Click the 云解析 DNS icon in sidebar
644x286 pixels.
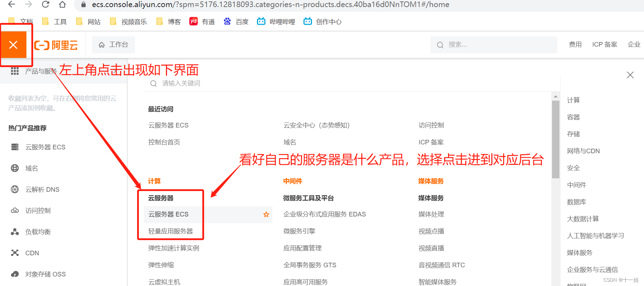tap(15, 189)
